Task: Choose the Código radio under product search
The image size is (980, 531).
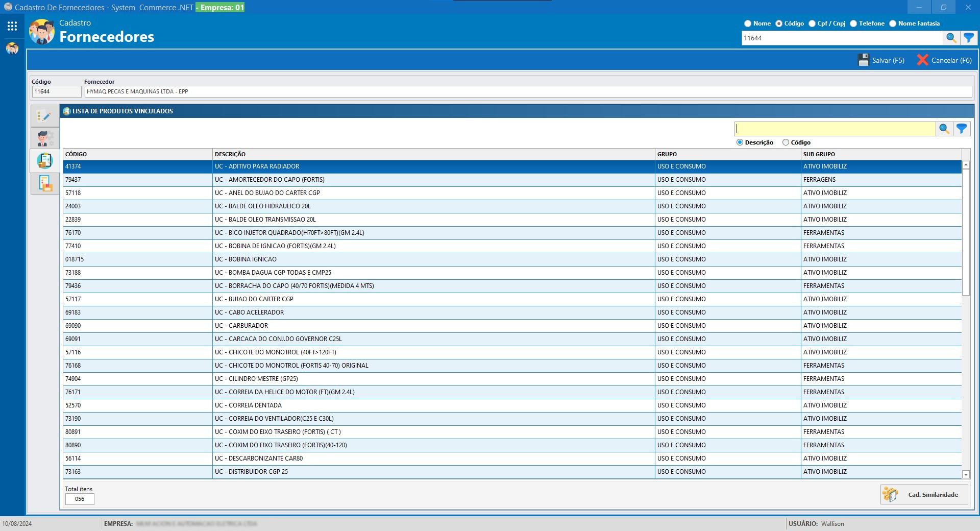Action: click(786, 142)
